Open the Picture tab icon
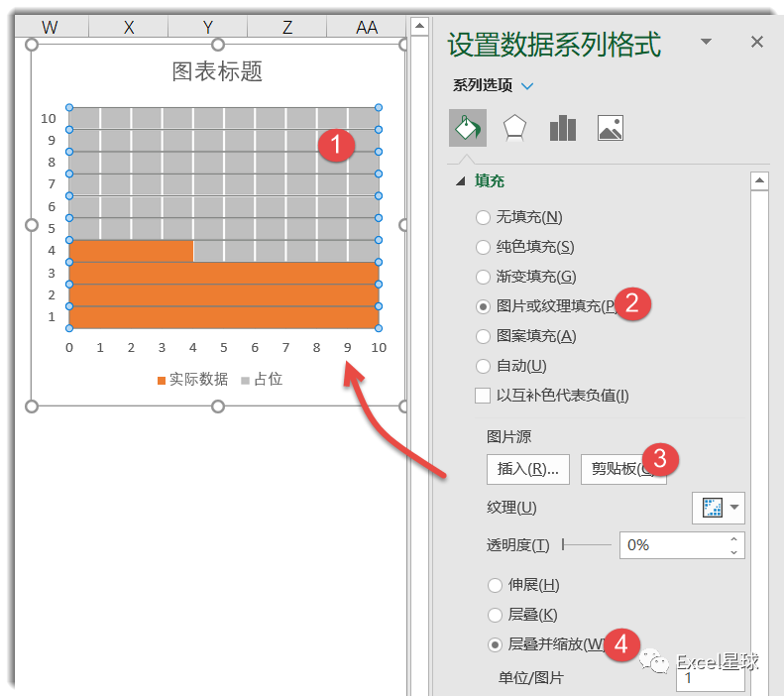The width and height of the screenshot is (784, 696). click(610, 128)
